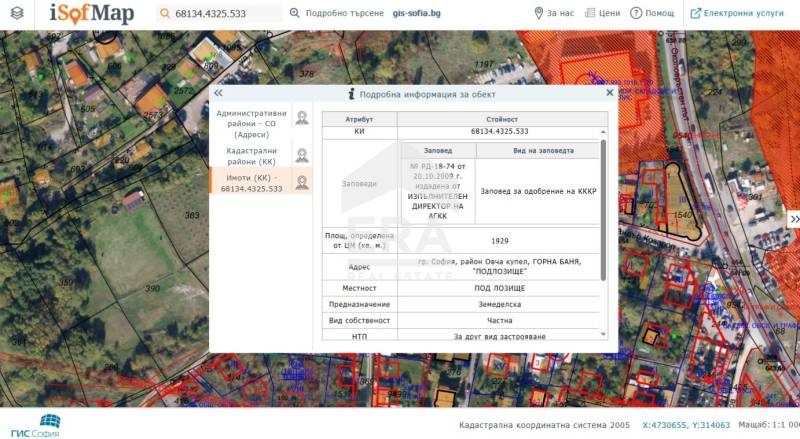
Task: Click marker icon next to Кадастрални райони
Action: pyautogui.click(x=302, y=155)
